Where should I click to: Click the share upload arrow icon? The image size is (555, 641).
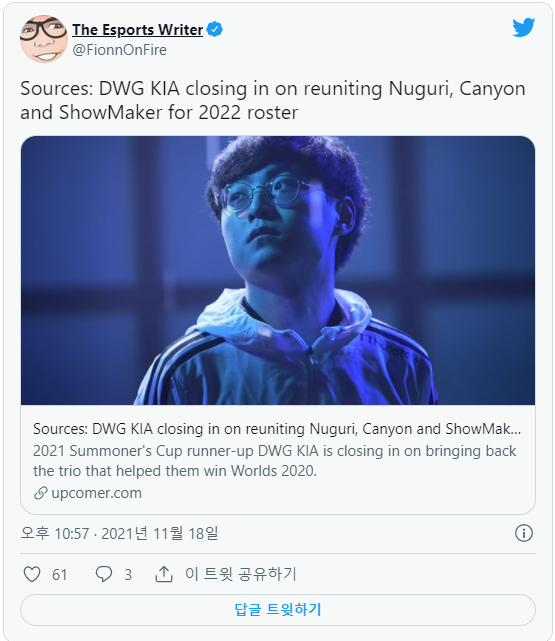(x=164, y=574)
